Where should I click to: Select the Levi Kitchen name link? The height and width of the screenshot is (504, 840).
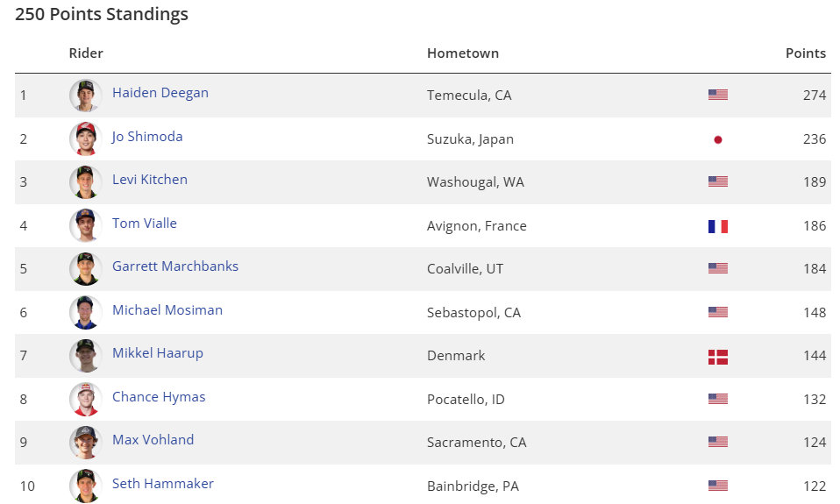click(150, 180)
